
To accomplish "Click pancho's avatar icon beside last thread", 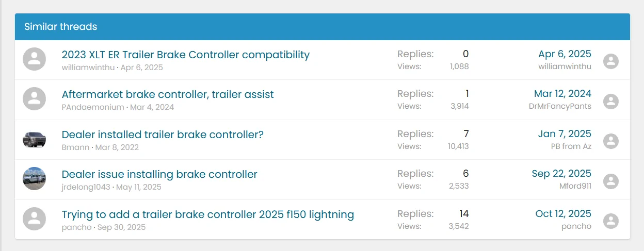I will click(35, 219).
